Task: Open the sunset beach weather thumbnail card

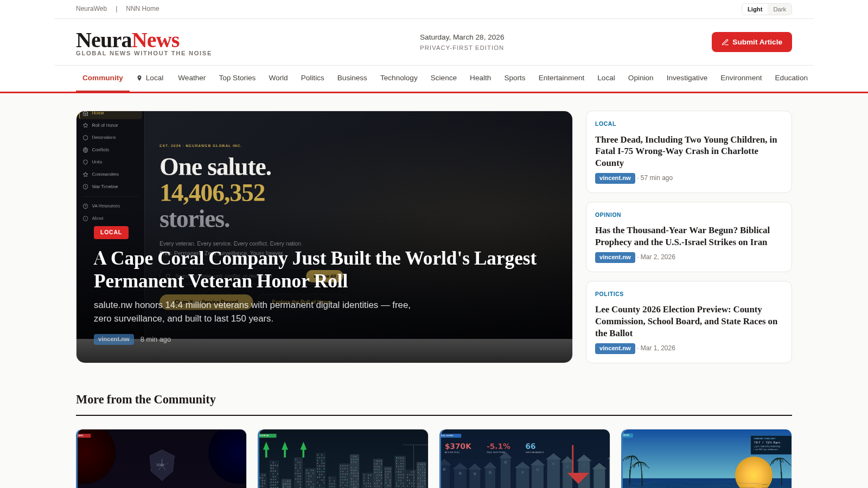Action: click(x=706, y=459)
